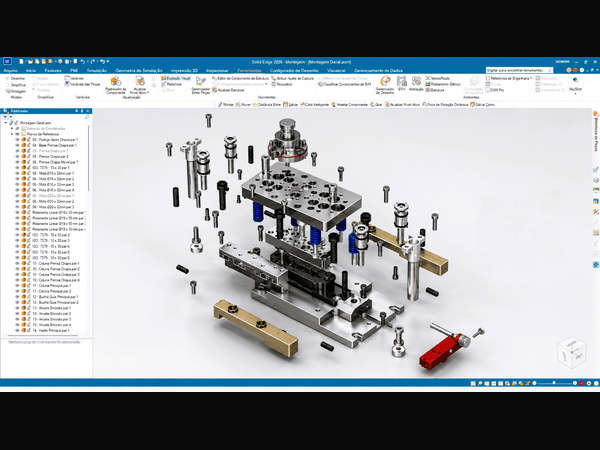Image resolution: width=600 pixels, height=450 pixels.
Task: Adjust the status bar zoom slider
Action: click(554, 383)
